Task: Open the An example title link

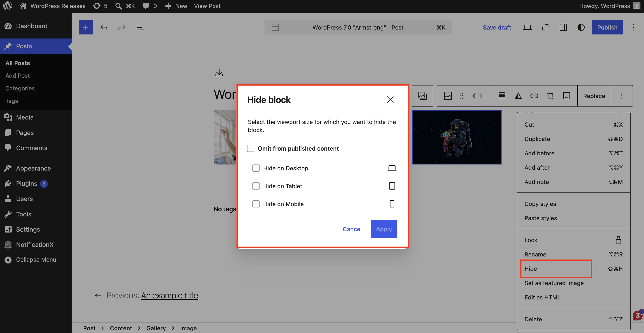Action: [x=169, y=296]
